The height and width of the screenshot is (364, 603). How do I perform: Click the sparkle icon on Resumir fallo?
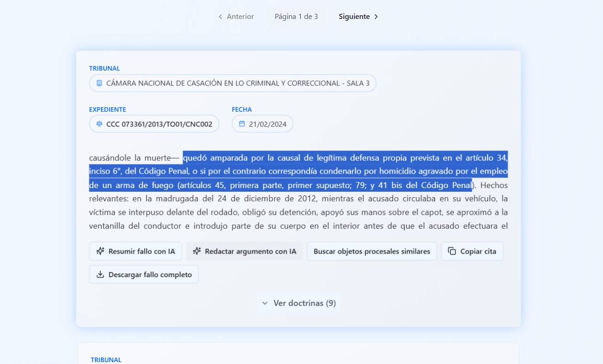coord(100,251)
